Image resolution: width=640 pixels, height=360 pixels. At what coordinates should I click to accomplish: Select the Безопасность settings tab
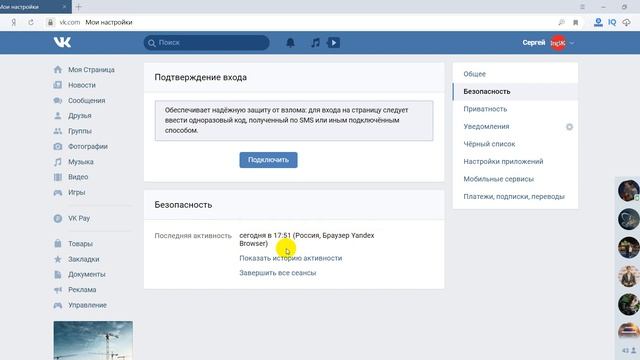pyautogui.click(x=515, y=91)
